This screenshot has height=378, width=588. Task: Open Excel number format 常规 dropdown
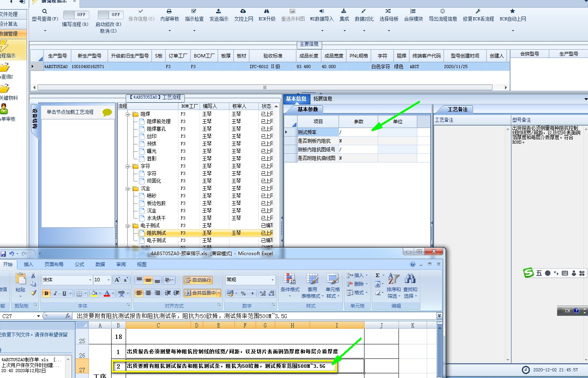tap(272, 280)
